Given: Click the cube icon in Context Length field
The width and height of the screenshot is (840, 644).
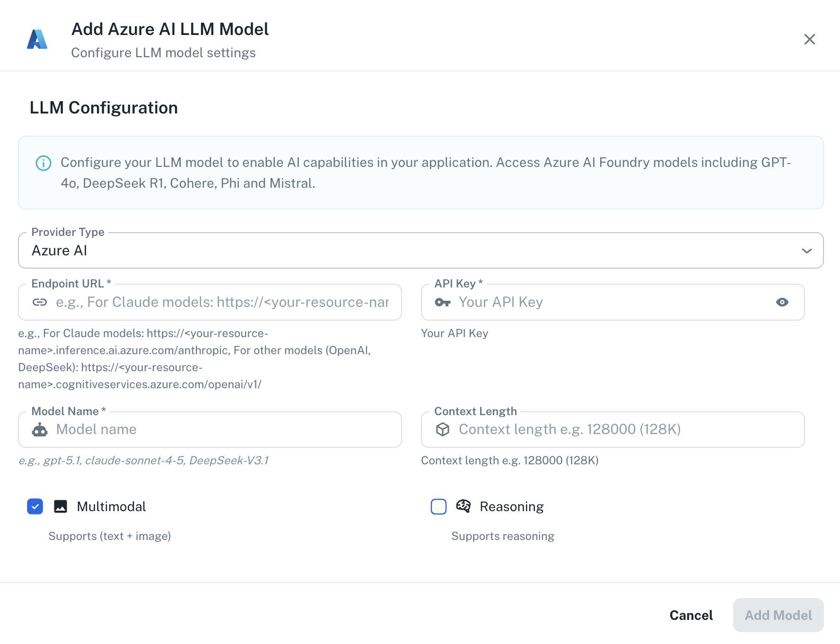Looking at the screenshot, I should [x=443, y=429].
